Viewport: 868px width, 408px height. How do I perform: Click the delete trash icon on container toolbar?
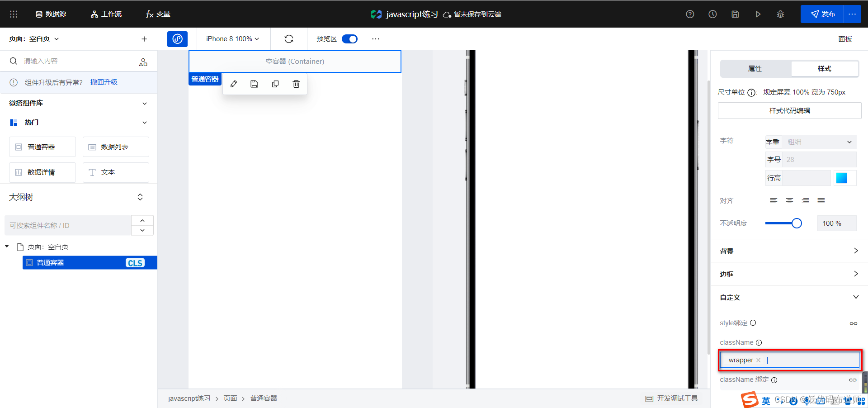pos(296,84)
